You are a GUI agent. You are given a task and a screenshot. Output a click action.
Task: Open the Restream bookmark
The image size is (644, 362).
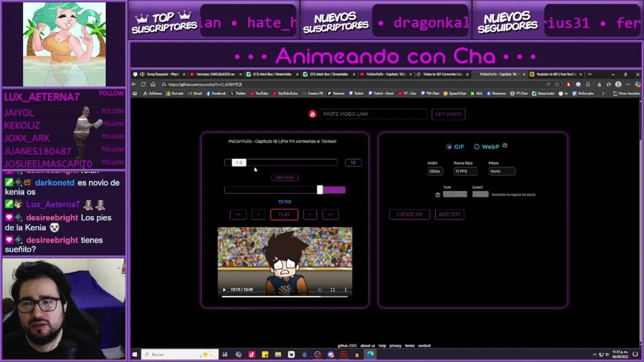(496, 94)
